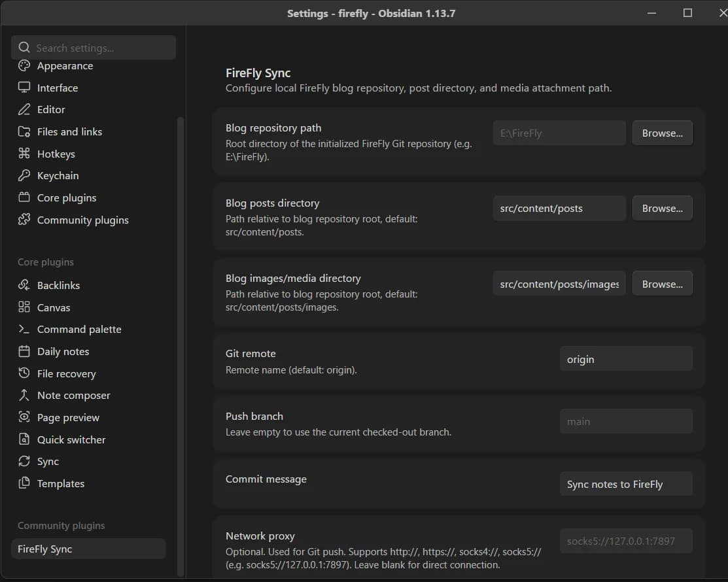728x582 pixels.
Task: Open Sync plugin options
Action: click(x=88, y=461)
